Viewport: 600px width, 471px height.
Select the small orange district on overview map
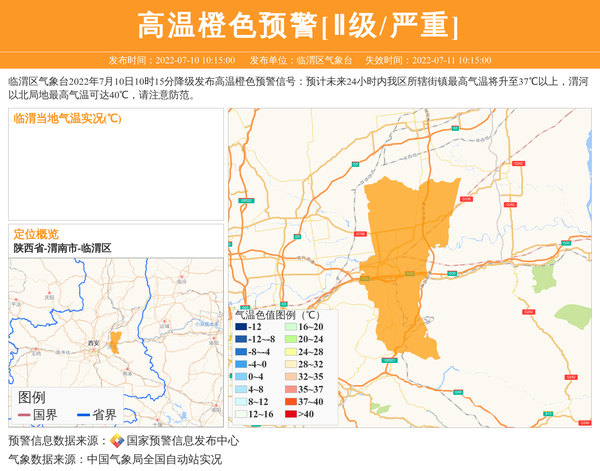point(114,341)
